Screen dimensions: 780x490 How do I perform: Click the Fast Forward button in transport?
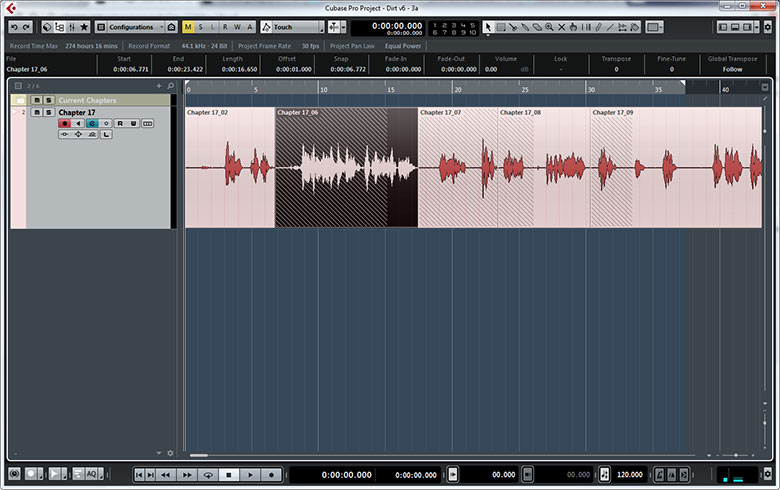tap(187, 475)
